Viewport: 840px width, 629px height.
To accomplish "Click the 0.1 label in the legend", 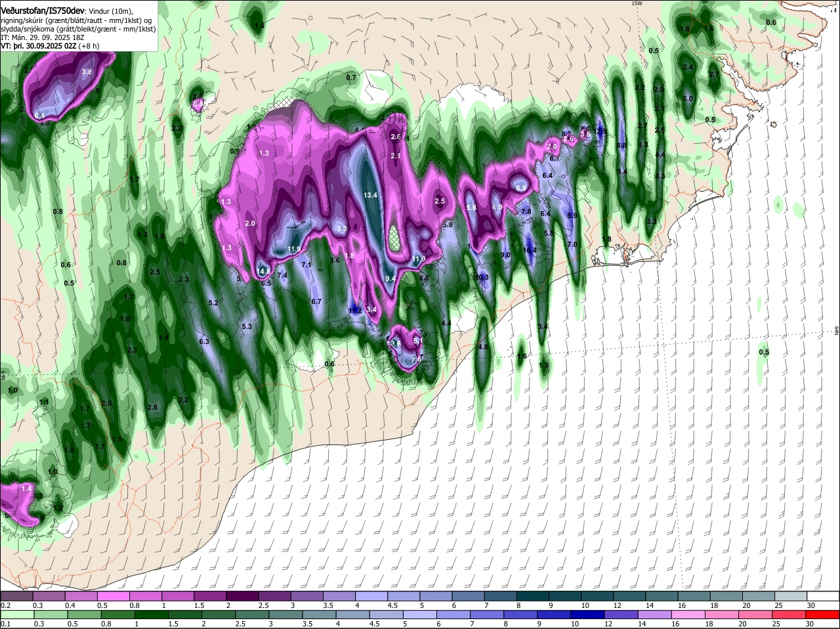I will click(x=5, y=624).
